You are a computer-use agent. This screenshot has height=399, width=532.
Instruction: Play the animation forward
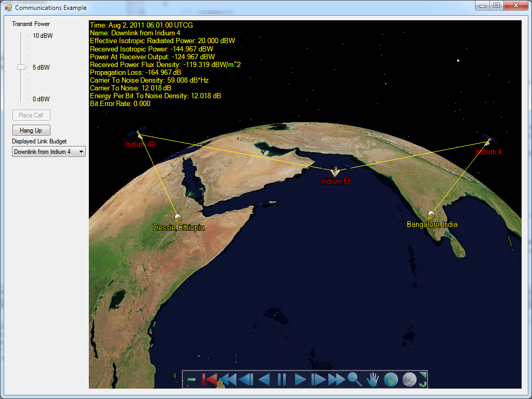300,379
